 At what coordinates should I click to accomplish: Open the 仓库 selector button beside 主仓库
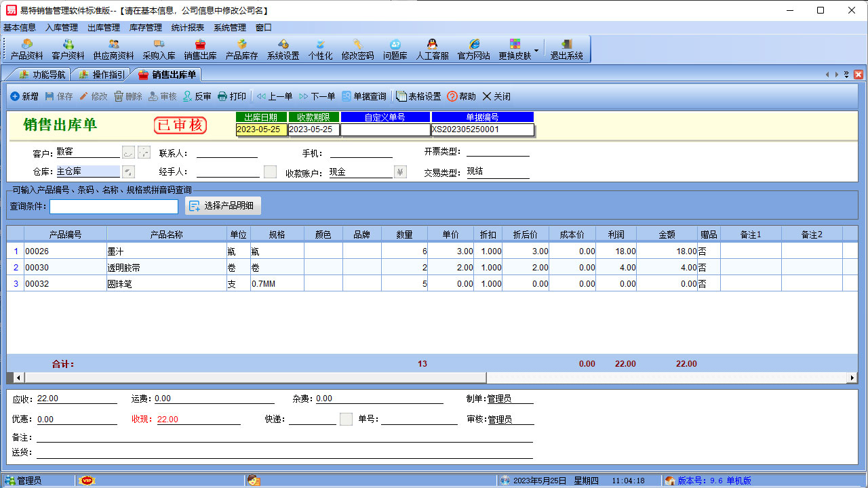coord(128,172)
